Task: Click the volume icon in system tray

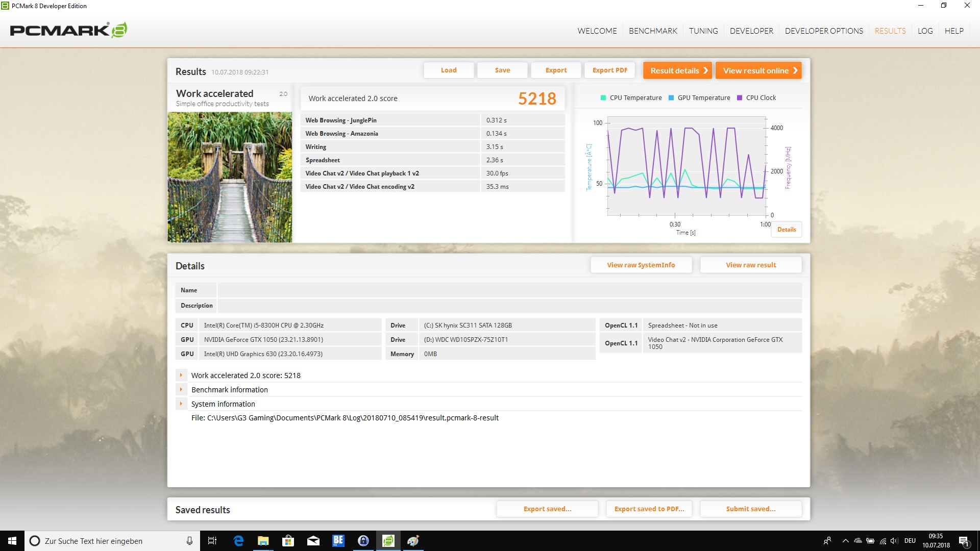Action: pos(894,541)
